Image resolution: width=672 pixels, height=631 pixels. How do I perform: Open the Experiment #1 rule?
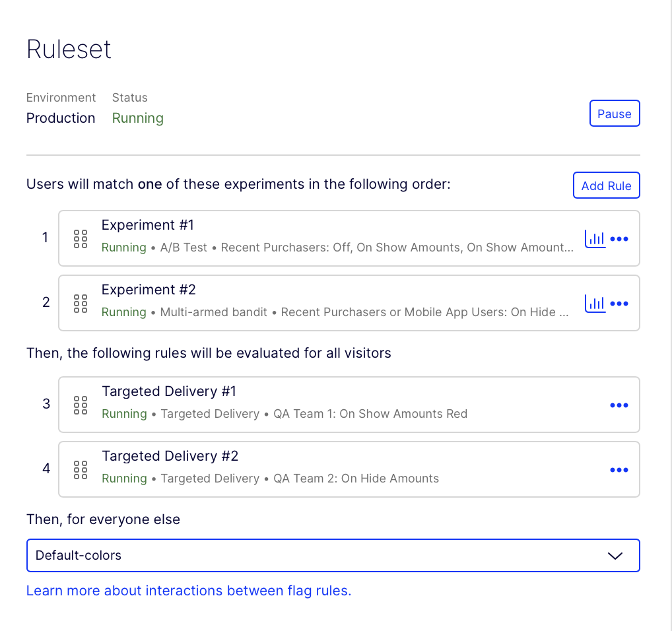(x=148, y=225)
